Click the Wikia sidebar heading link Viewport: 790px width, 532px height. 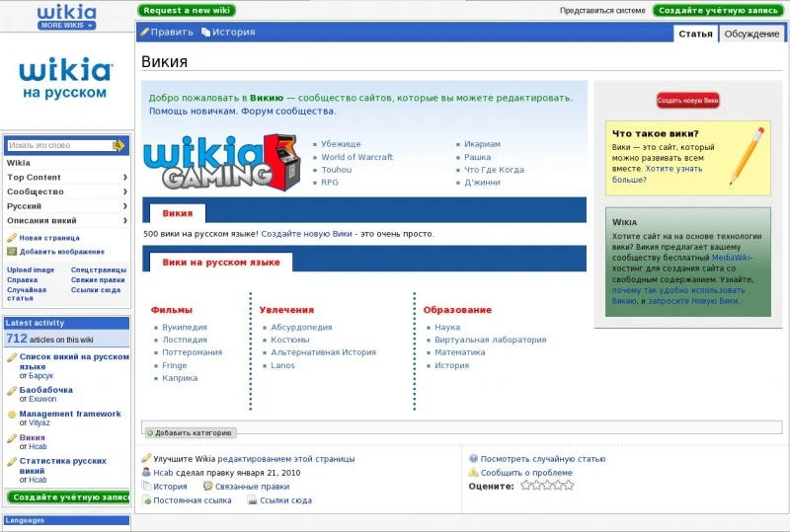pyautogui.click(x=19, y=163)
